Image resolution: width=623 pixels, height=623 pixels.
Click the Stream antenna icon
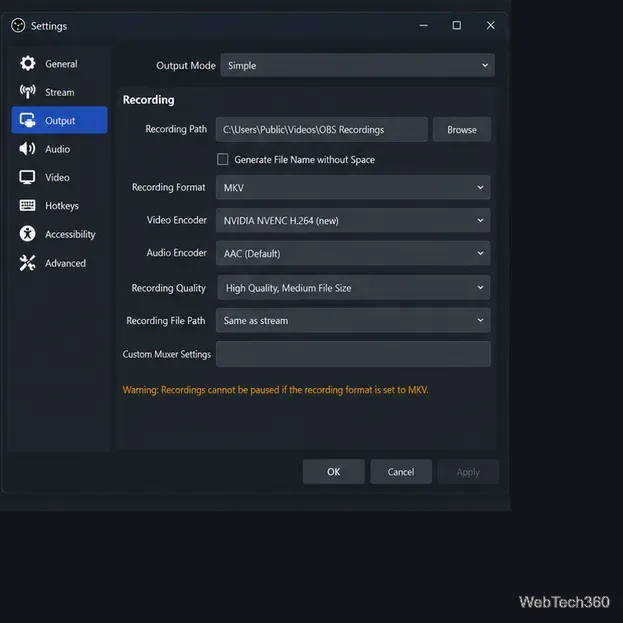coord(27,92)
